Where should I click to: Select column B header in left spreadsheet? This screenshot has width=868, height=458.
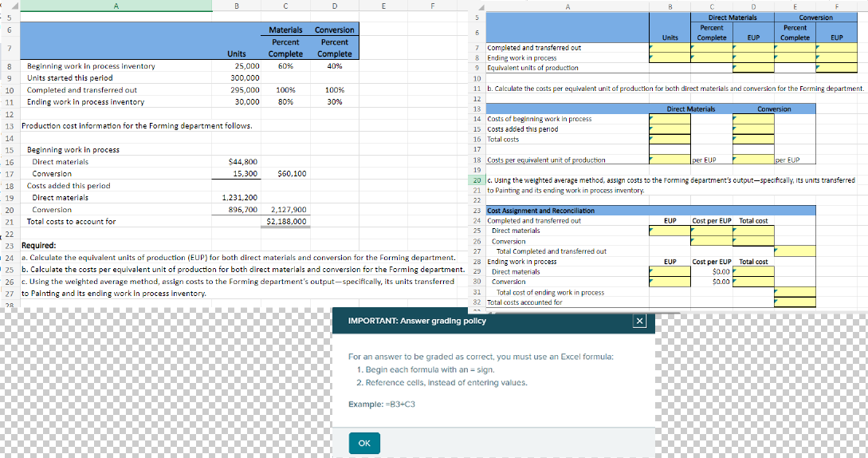pos(237,6)
